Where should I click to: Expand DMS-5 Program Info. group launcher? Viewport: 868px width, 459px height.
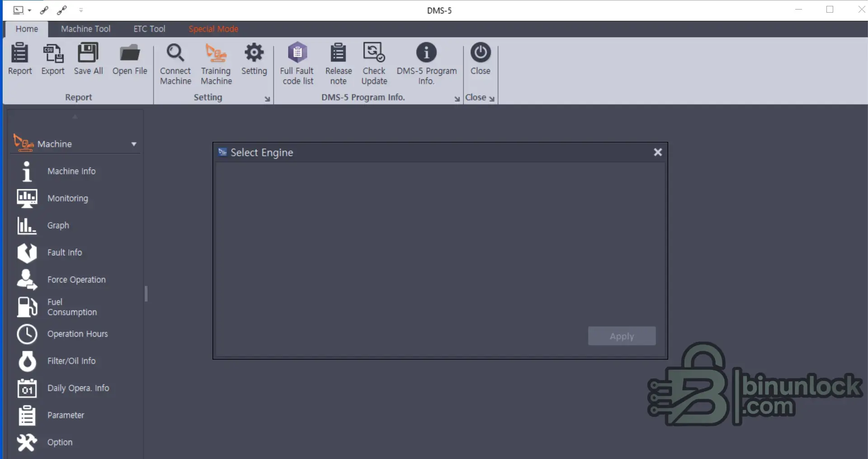(457, 99)
